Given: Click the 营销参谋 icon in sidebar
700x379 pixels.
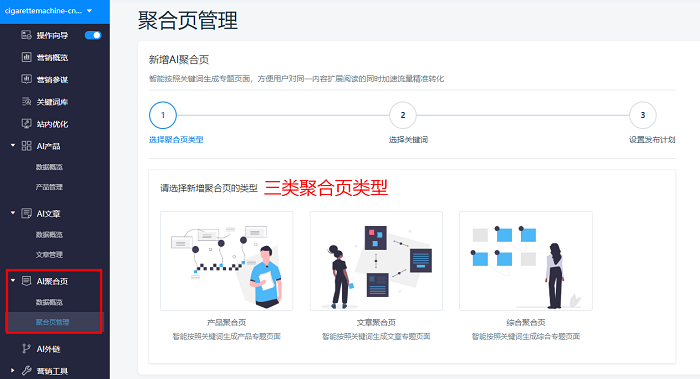Looking at the screenshot, I should tap(26, 79).
